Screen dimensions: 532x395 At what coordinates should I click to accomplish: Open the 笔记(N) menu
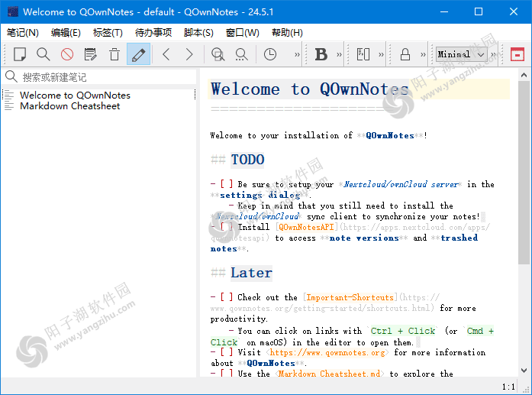[23, 33]
